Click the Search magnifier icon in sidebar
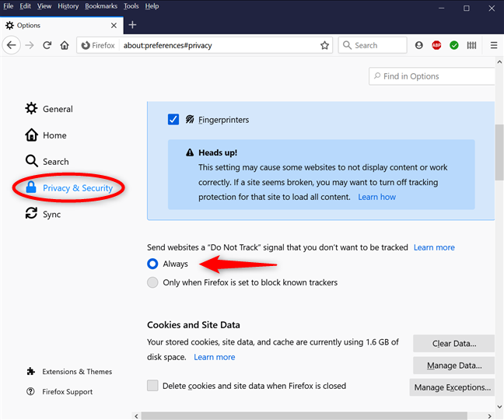This screenshot has width=504, height=420. pos(31,161)
